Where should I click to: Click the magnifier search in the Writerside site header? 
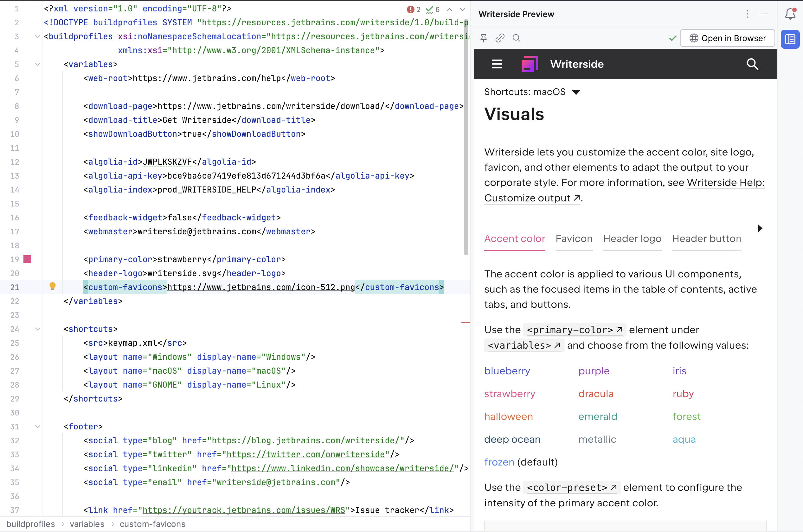click(x=752, y=64)
